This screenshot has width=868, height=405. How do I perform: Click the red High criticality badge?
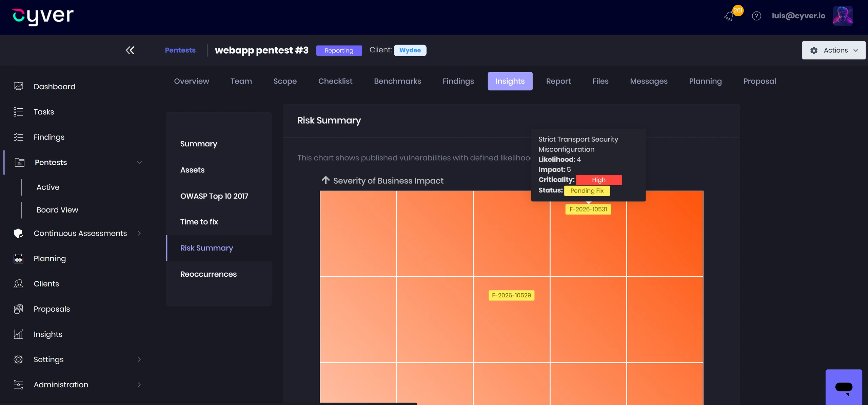pyautogui.click(x=599, y=180)
